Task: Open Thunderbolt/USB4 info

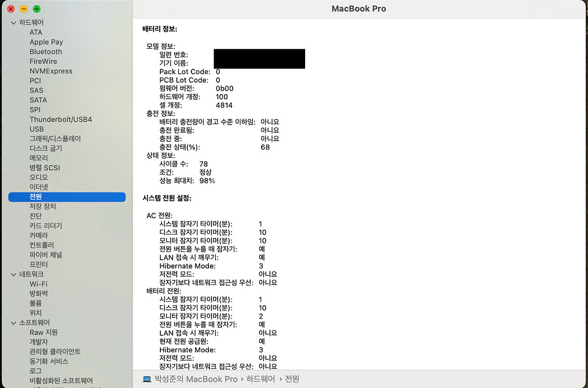Action: point(61,120)
